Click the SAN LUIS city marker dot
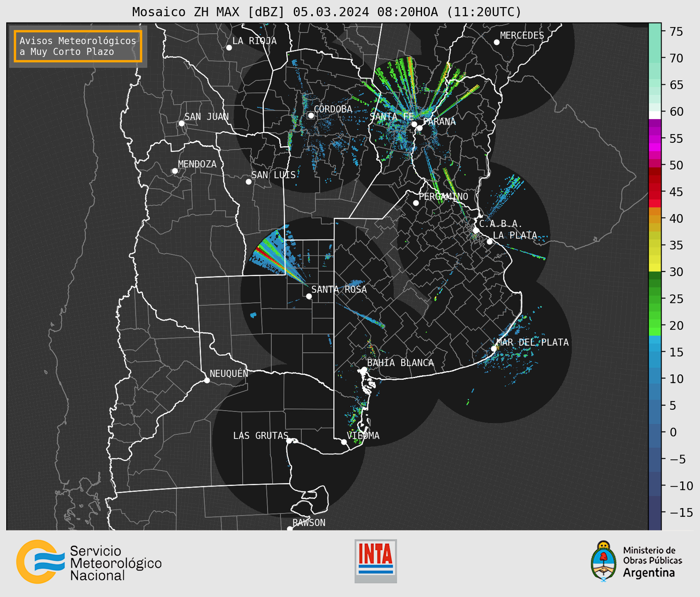Screen dimensions: 700x597 pyautogui.click(x=249, y=182)
